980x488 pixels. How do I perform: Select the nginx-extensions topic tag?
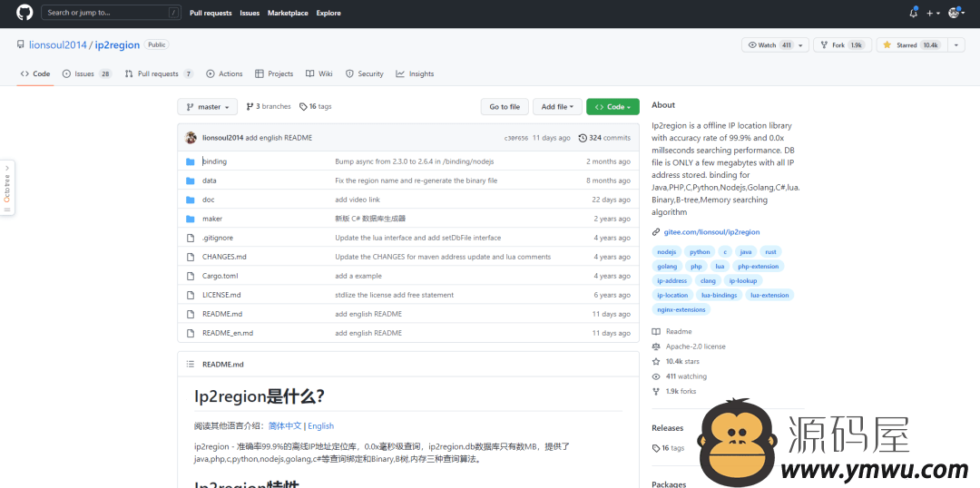click(x=681, y=309)
